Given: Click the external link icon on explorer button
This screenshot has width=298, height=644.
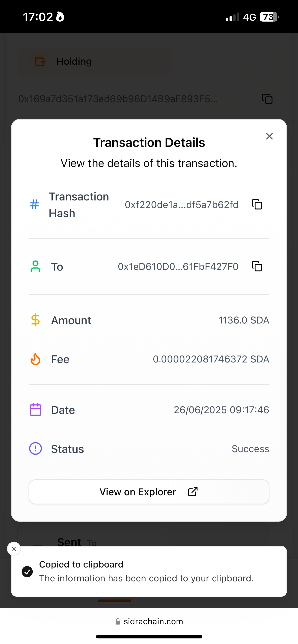Looking at the screenshot, I should (x=193, y=491).
